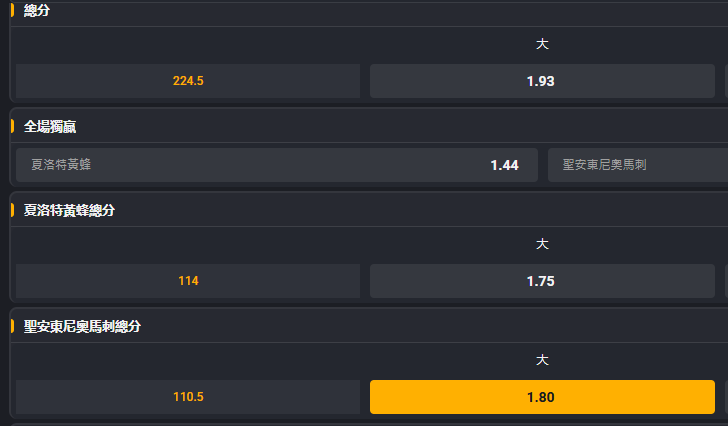Click the 110.5 Spurs total line
The width and height of the screenshot is (728, 426).
(x=188, y=397)
